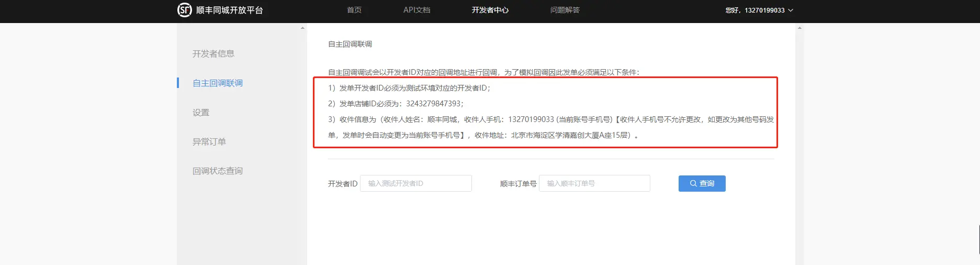Screen dimensions: 980x265
Task: Focus the 顺丰订单号 input field
Action: [x=594, y=183]
